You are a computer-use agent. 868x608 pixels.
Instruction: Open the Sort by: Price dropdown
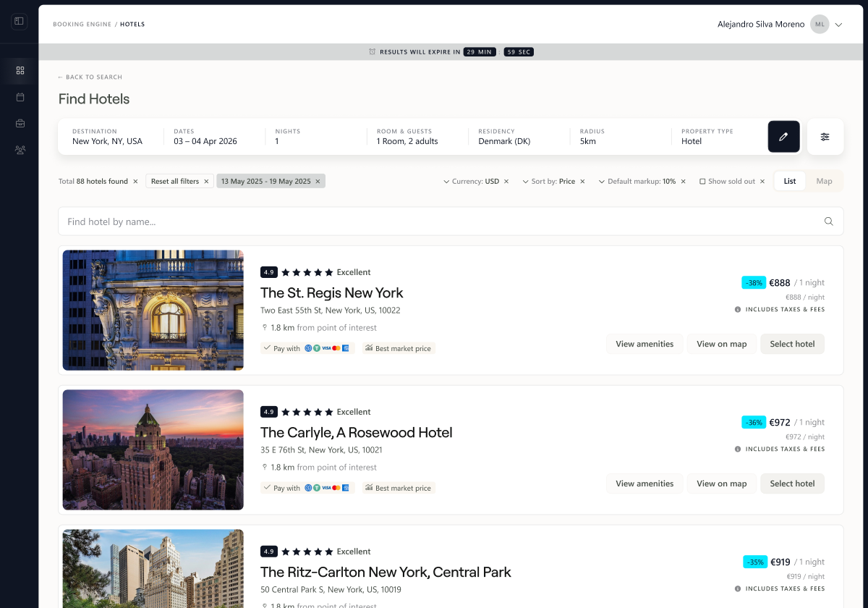pyautogui.click(x=548, y=182)
